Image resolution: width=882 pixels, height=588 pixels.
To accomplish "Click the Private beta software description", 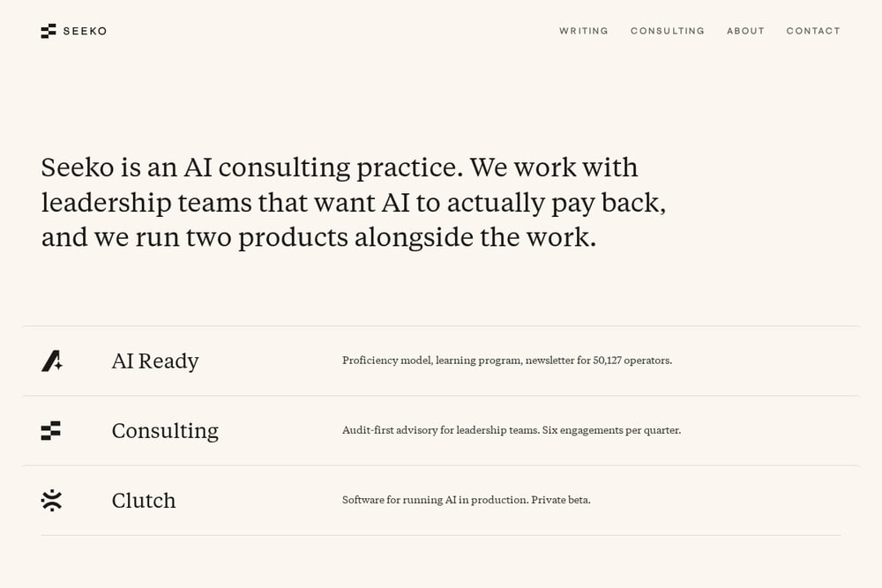I will coord(467,500).
